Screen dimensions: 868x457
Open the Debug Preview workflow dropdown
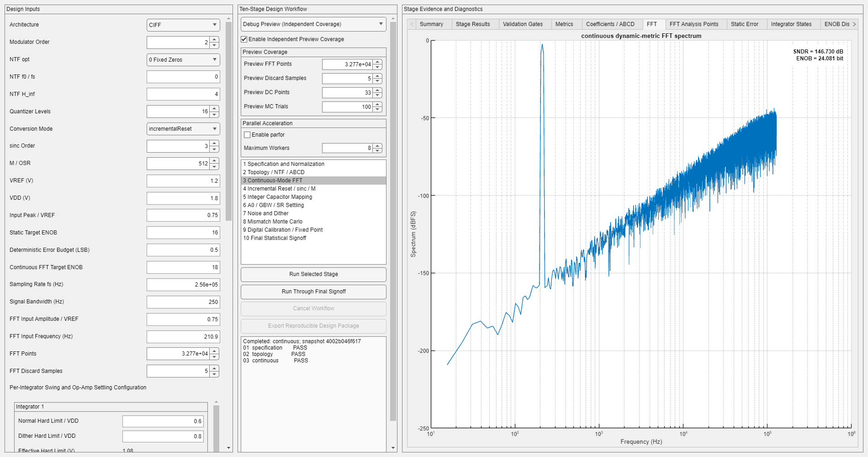tap(313, 24)
